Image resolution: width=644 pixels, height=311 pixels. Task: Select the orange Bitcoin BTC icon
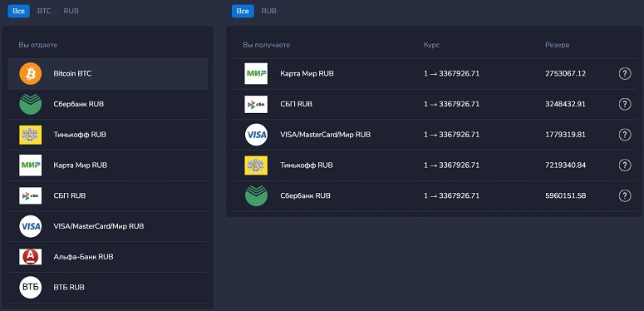point(31,73)
